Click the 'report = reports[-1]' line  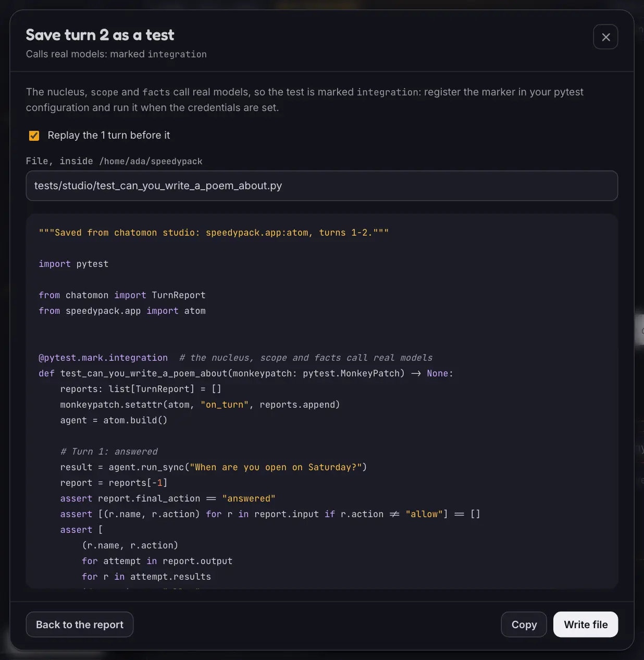(114, 483)
